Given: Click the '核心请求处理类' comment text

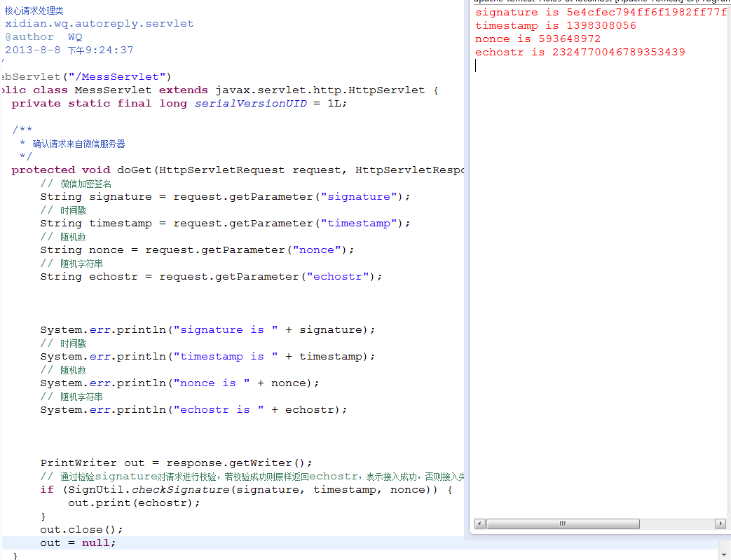Looking at the screenshot, I should (x=34, y=11).
